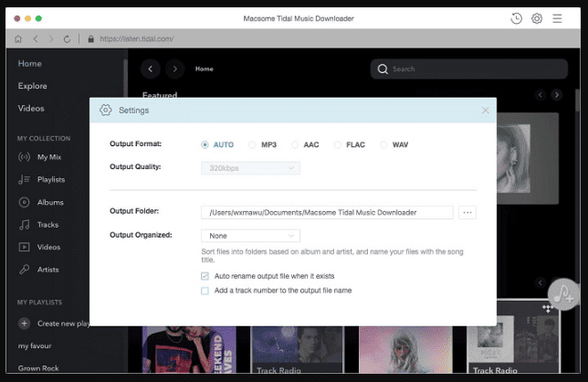
Task: Click the Albums disc icon
Action: pos(25,202)
